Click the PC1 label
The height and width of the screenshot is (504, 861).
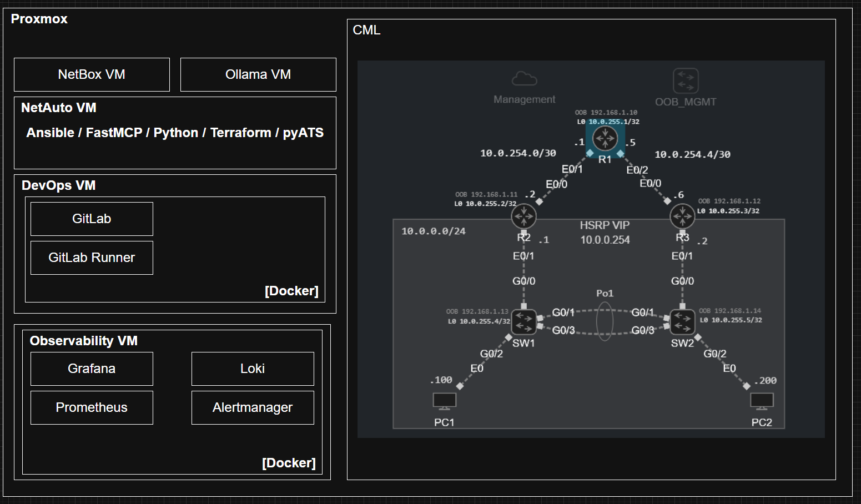point(444,422)
